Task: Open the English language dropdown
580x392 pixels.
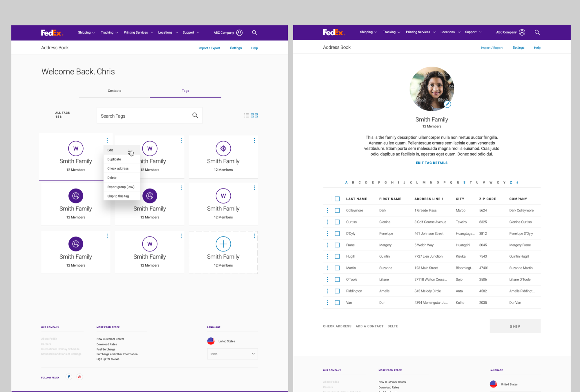Action: point(232,354)
